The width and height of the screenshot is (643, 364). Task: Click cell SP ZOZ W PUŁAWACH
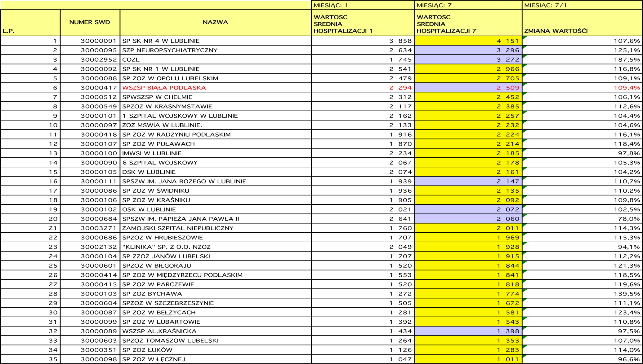216,144
